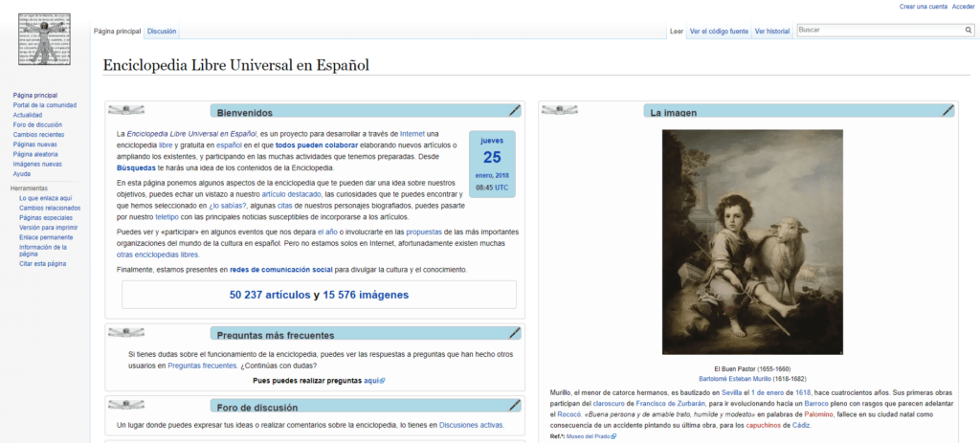Screen dimensions: 980x443
Task: Open Preguntas frecuentes link in text
Action: pos(202,365)
